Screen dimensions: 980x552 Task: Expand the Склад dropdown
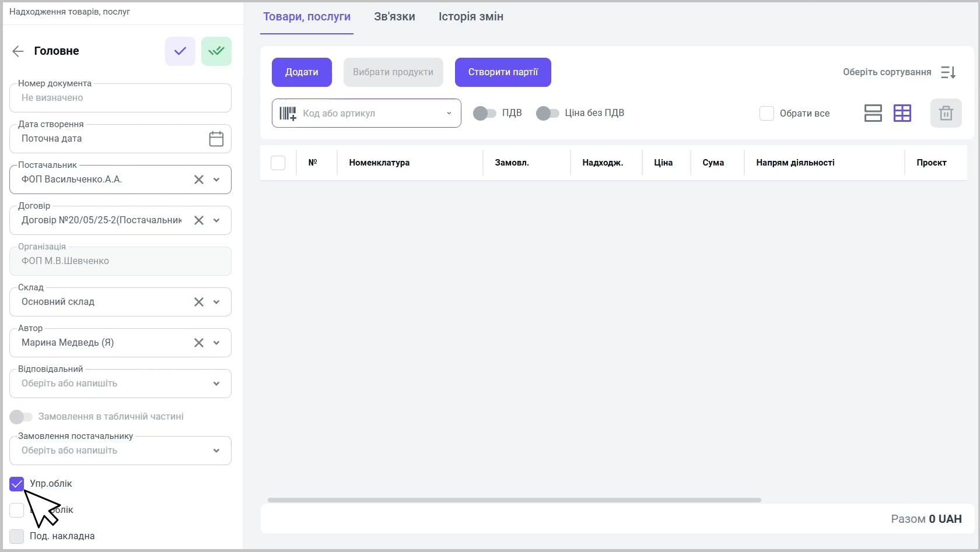[x=216, y=302]
